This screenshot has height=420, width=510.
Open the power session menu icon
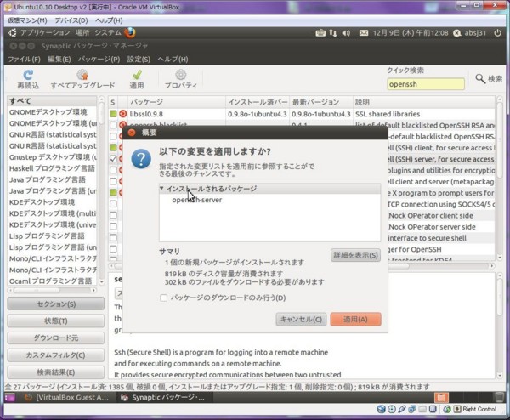coord(497,33)
